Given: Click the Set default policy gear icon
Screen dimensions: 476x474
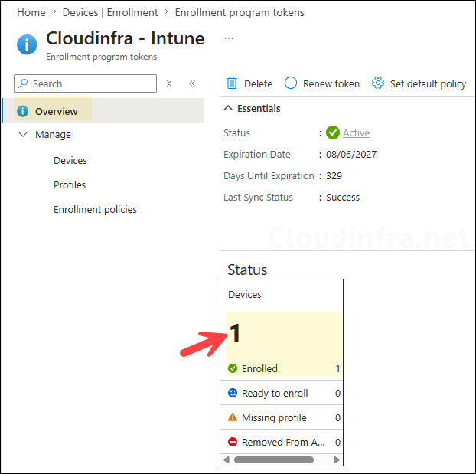Looking at the screenshot, I should pyautogui.click(x=377, y=83).
